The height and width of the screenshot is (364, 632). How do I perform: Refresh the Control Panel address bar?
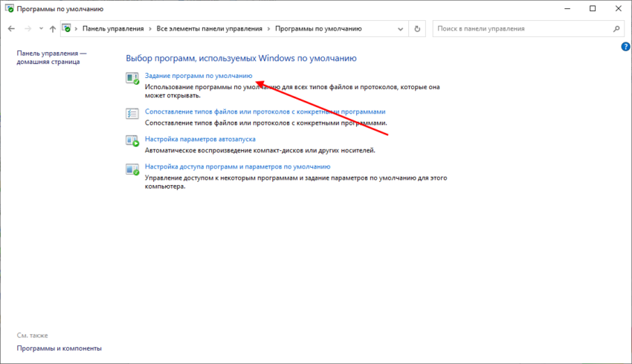pos(418,29)
